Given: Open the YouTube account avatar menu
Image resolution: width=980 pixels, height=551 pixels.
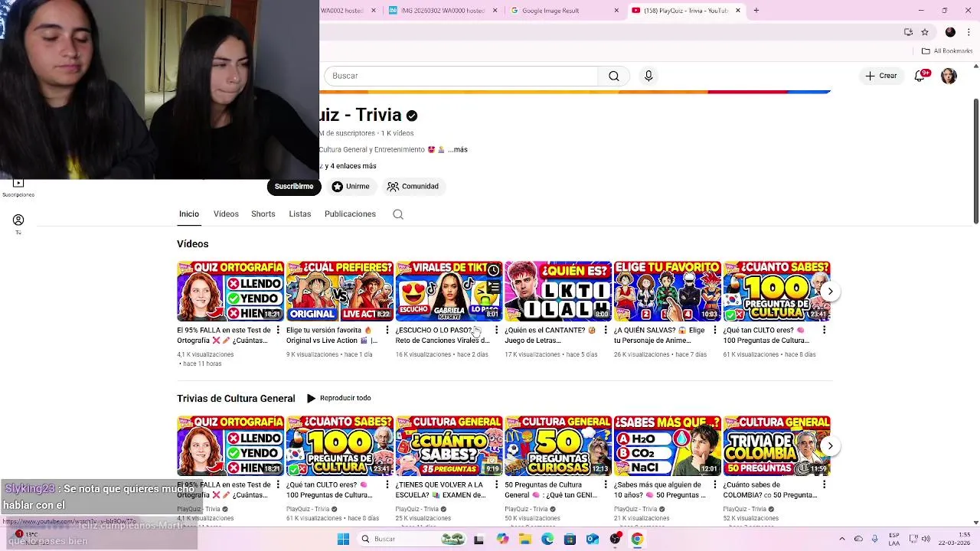Looking at the screenshot, I should click(x=949, y=76).
